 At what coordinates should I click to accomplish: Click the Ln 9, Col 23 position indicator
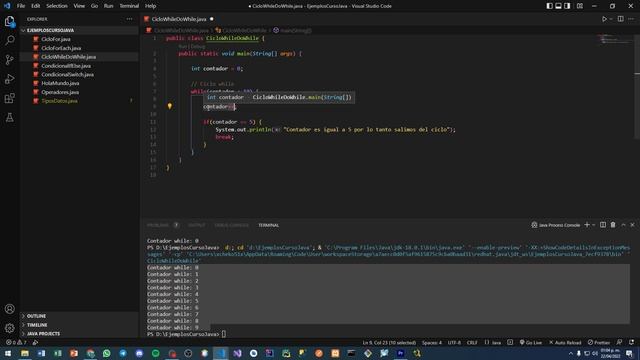(x=389, y=342)
